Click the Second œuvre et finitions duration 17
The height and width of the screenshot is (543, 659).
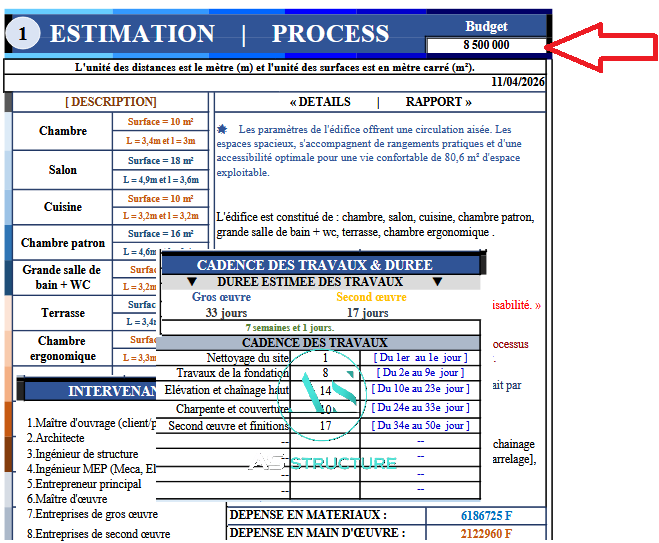click(x=325, y=426)
